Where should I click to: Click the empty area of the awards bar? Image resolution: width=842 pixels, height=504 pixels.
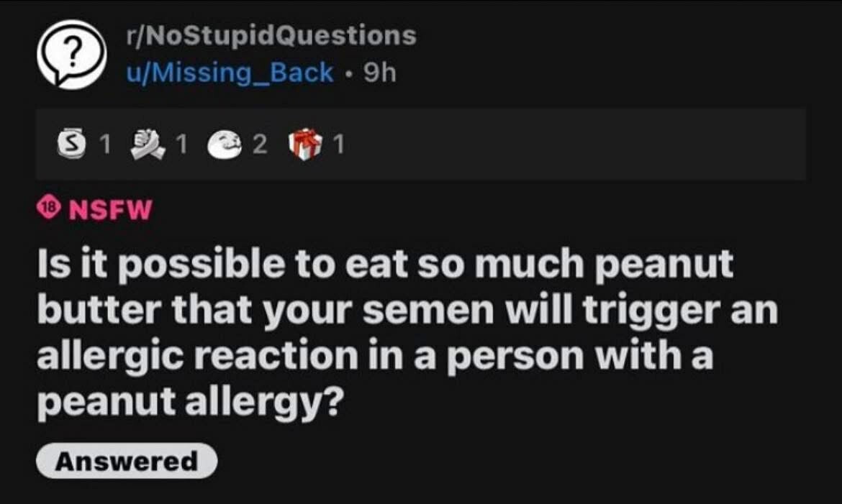574,144
